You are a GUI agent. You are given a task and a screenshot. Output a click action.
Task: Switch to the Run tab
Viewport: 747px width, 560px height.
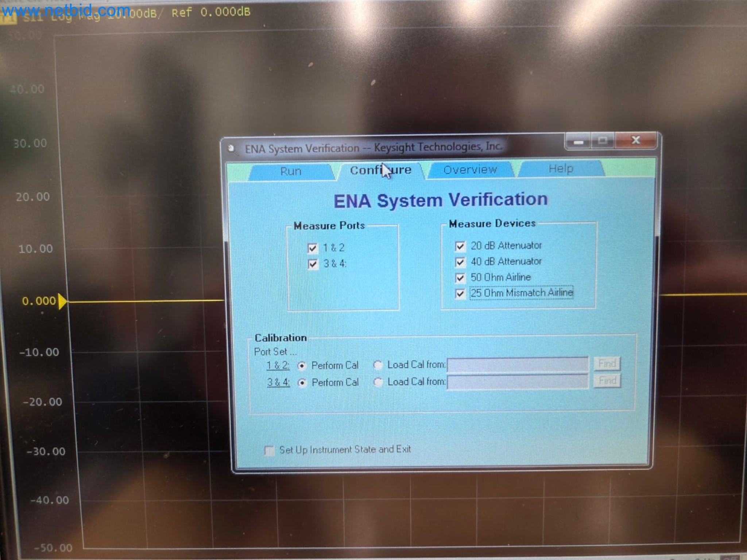click(291, 171)
